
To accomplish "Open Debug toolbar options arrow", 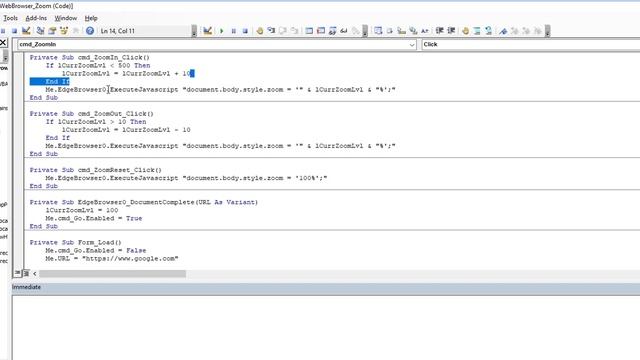I will click(x=365, y=31).
